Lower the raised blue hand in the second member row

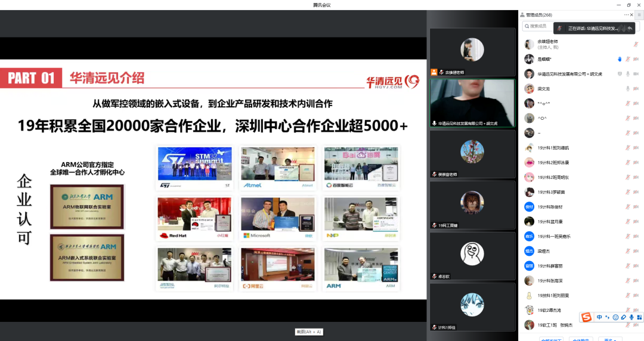click(x=620, y=59)
